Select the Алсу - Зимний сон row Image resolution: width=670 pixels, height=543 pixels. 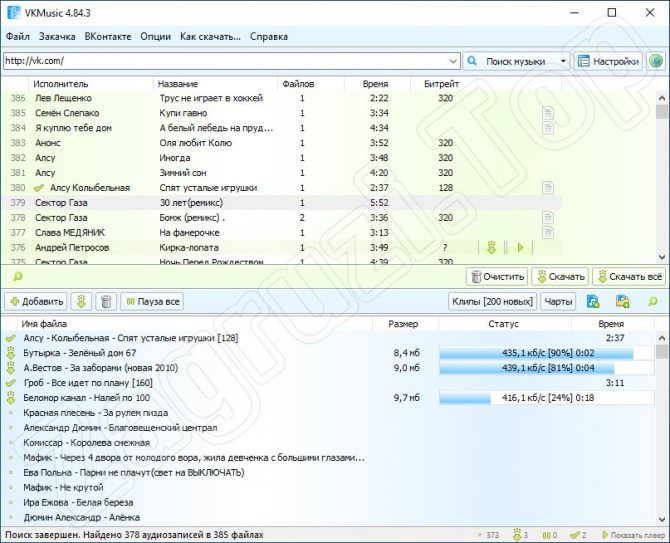point(282,173)
